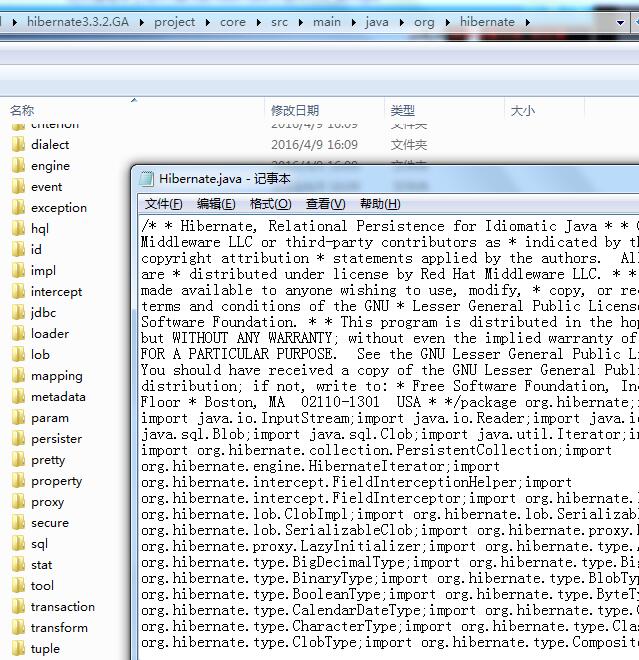Navigate to src in address bar

coord(279,22)
